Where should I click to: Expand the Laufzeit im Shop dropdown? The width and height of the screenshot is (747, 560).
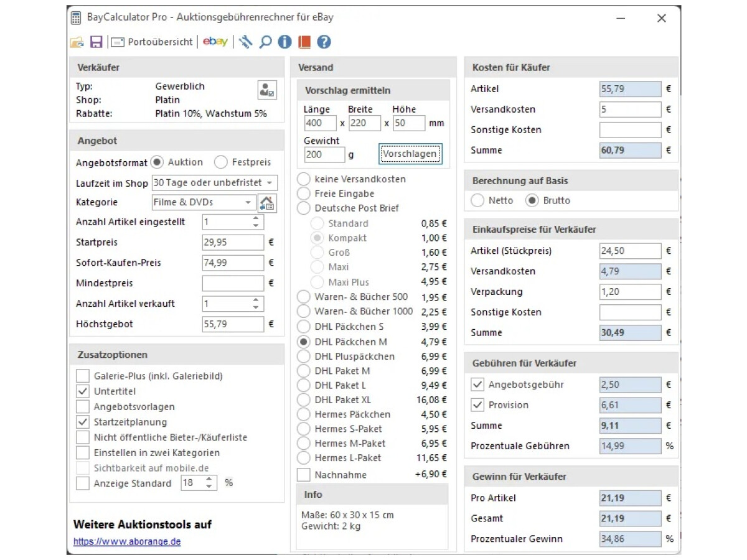270,183
